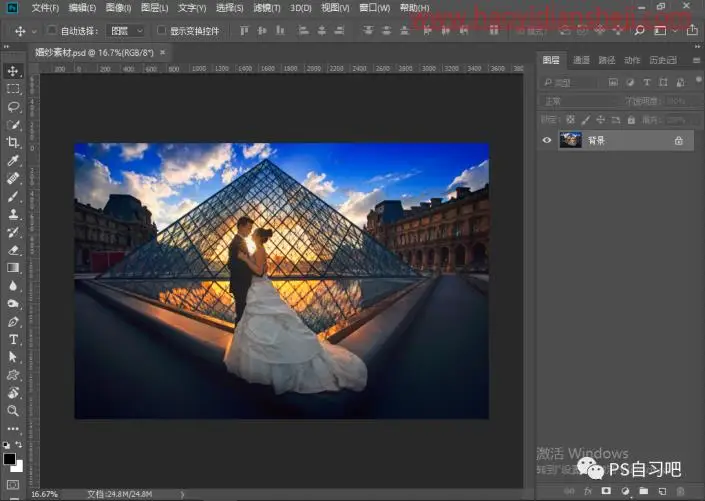Toggle lock position icon
The width and height of the screenshot is (705, 501).
600,120
